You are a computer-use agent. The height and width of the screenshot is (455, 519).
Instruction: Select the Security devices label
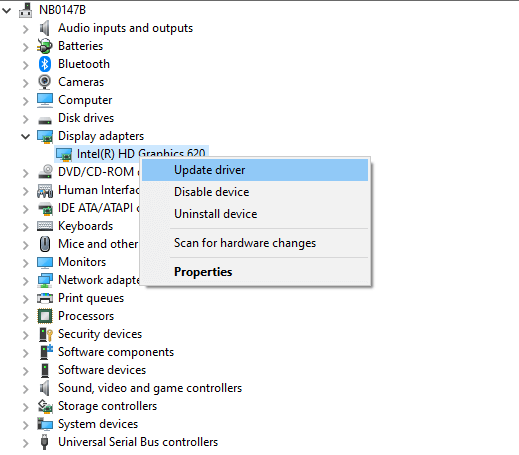(100, 334)
